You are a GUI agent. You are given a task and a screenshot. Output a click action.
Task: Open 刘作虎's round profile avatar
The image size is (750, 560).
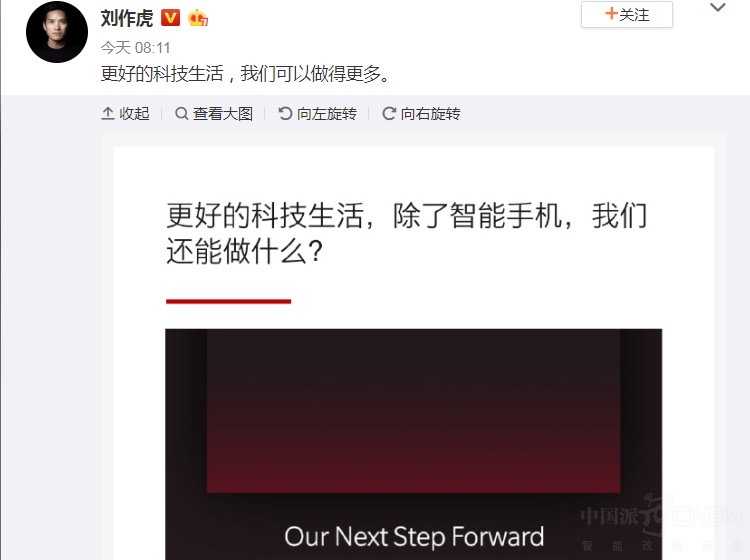57,32
